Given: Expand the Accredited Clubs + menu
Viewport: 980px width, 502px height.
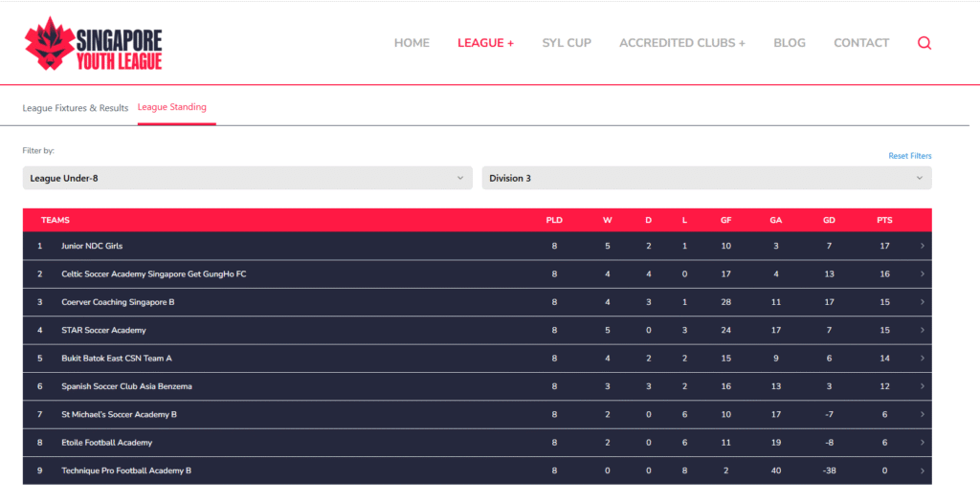Looking at the screenshot, I should point(681,43).
